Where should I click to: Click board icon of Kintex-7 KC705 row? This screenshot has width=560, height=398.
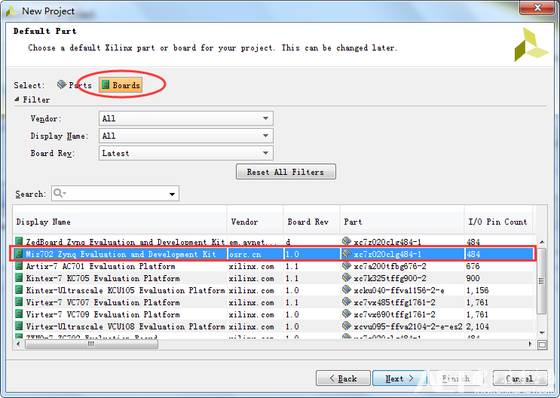[19, 278]
